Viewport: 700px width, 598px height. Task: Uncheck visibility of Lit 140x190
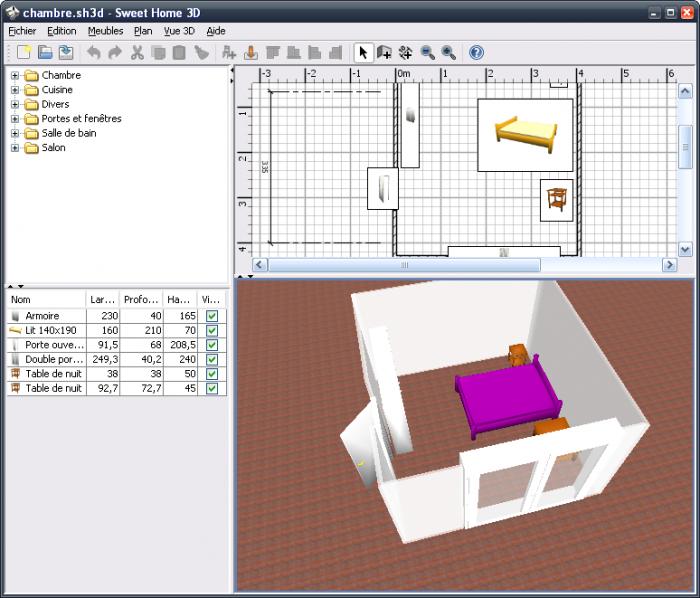(211, 330)
